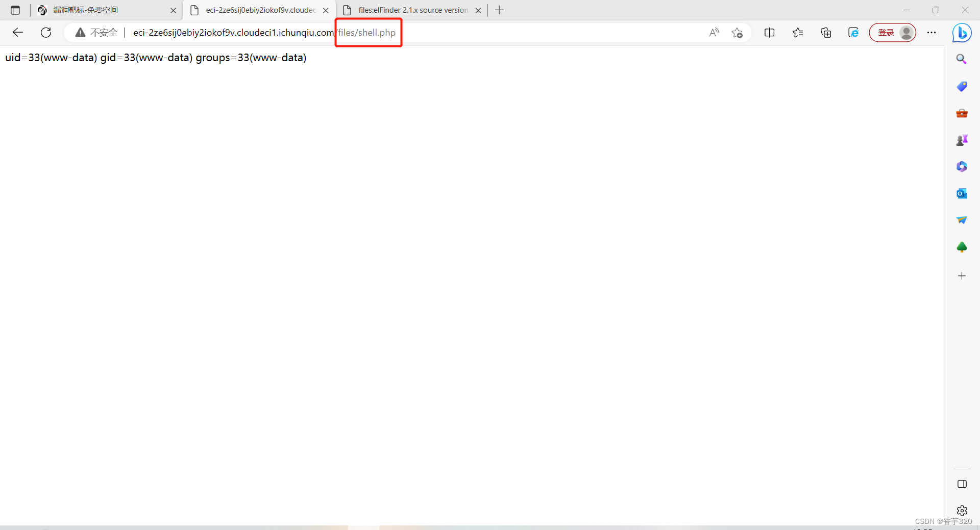Go back to the previous page

(x=18, y=33)
